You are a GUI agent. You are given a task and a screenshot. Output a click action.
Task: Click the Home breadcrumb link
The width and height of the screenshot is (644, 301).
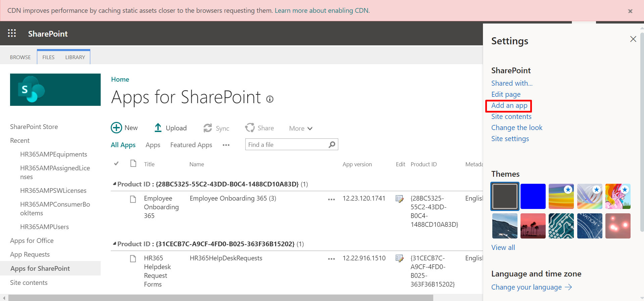pos(120,79)
